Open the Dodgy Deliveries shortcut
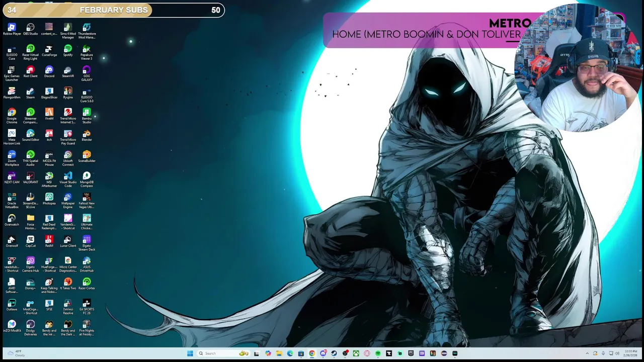 (x=30, y=328)
